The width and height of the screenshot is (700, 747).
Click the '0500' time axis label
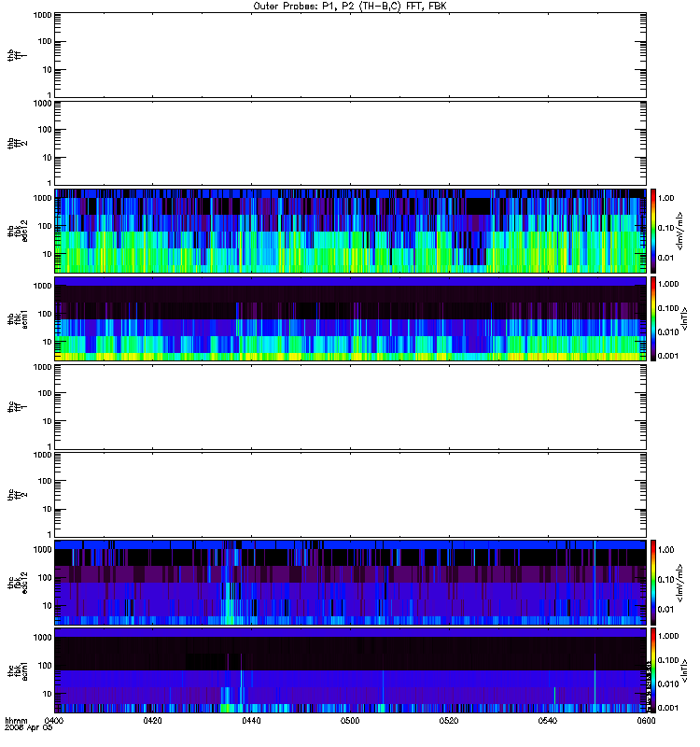click(350, 721)
